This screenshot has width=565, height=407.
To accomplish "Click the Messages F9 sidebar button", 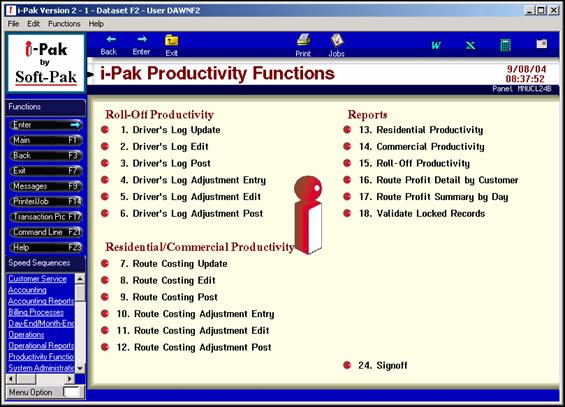I will click(x=46, y=186).
